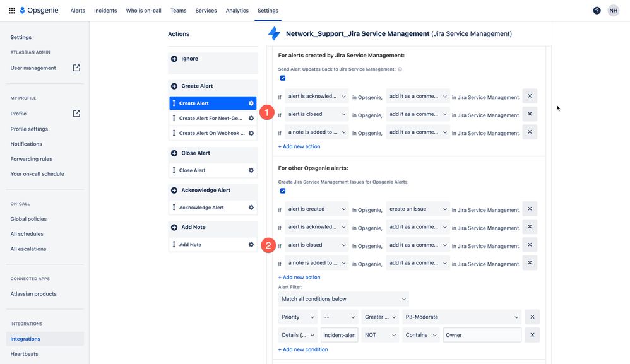Screen dimensions: 630x364
Task: Click the plus icon on the Close Alert group header
Action: pyautogui.click(x=174, y=153)
